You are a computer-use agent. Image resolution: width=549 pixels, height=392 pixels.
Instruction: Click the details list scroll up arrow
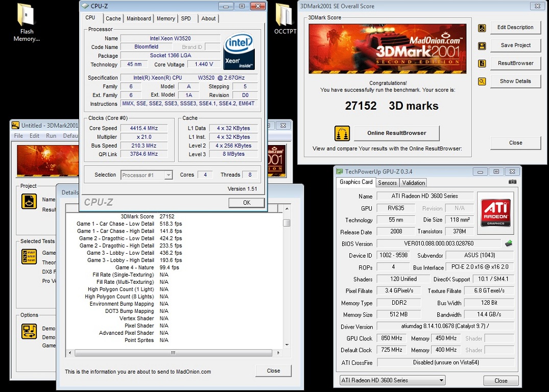287,209
